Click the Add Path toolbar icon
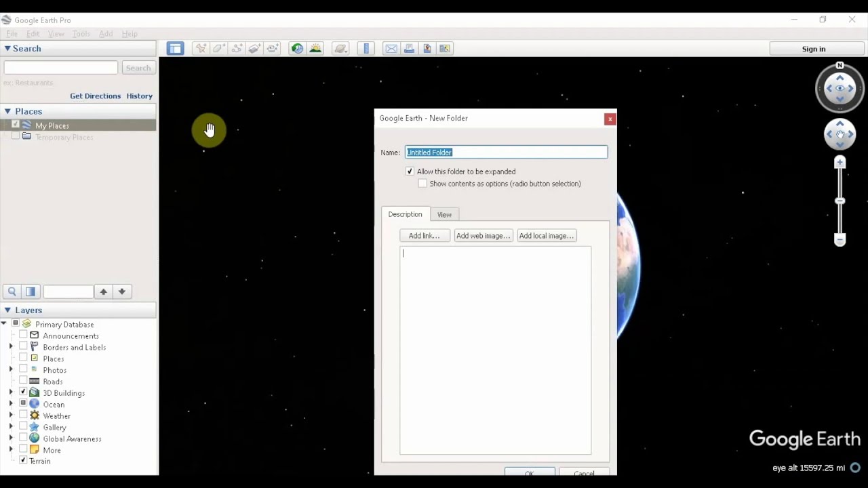The image size is (868, 488). [x=237, y=48]
